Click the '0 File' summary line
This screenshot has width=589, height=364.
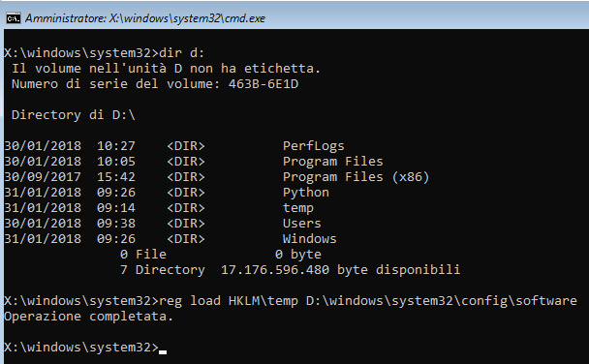143,255
